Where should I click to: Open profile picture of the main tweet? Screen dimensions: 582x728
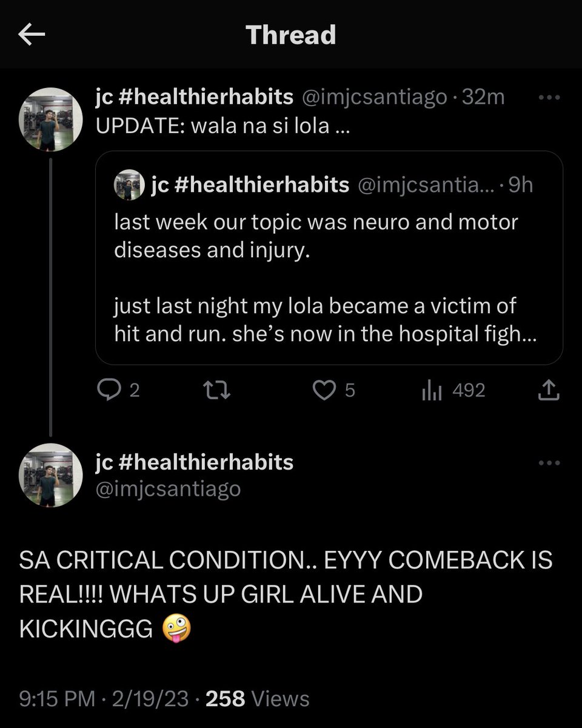click(x=51, y=475)
